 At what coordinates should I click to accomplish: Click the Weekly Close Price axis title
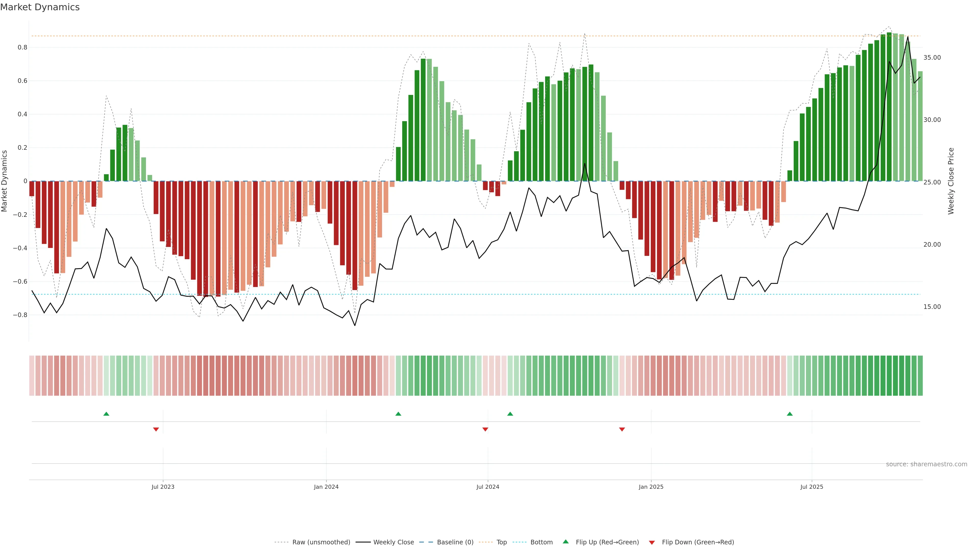[951, 181]
